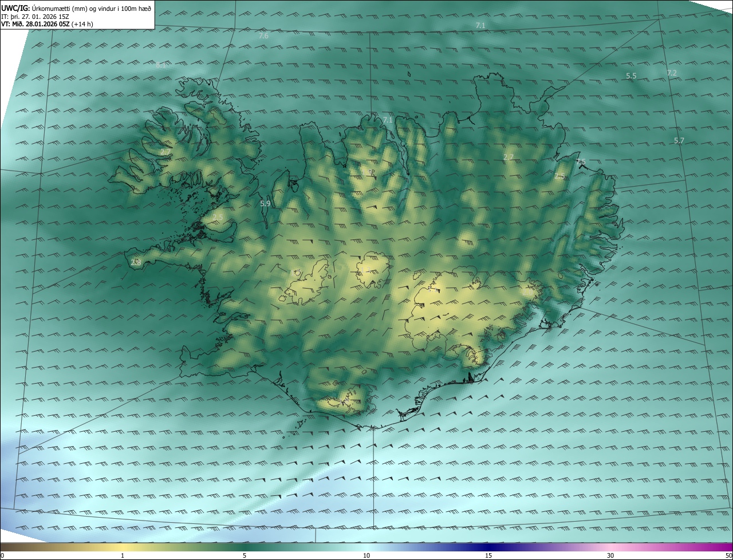Click the 2.7 value label in the Westfjords
733x560 pixels.
[x=165, y=152]
